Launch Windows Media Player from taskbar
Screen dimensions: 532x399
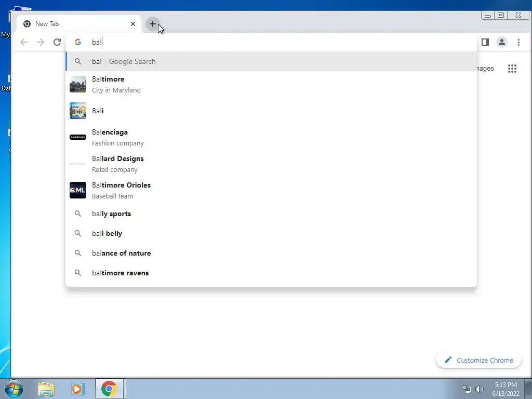77,389
